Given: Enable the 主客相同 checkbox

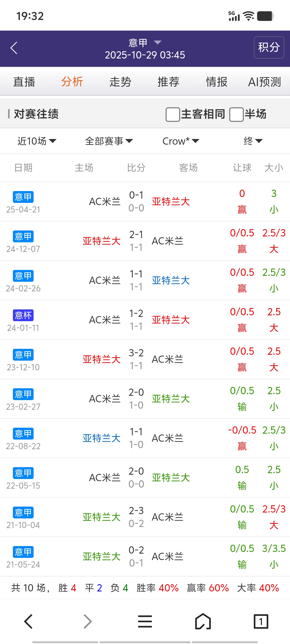Looking at the screenshot, I should click(173, 114).
